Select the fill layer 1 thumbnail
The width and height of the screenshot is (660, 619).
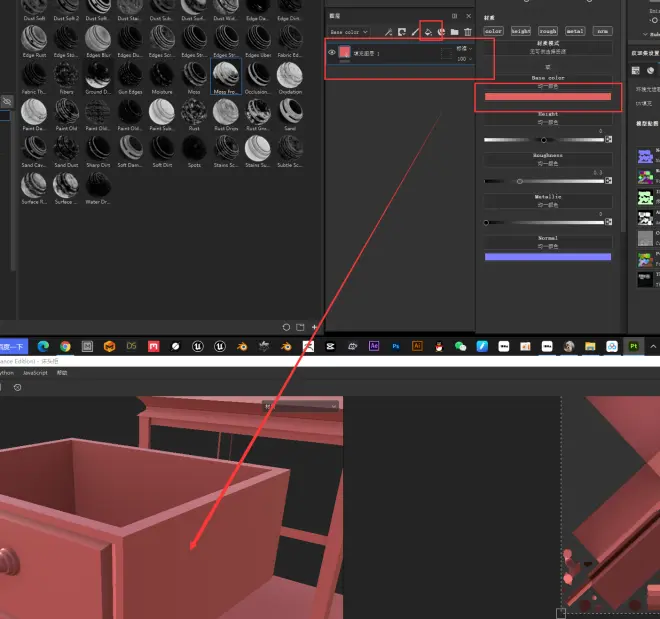(344, 52)
